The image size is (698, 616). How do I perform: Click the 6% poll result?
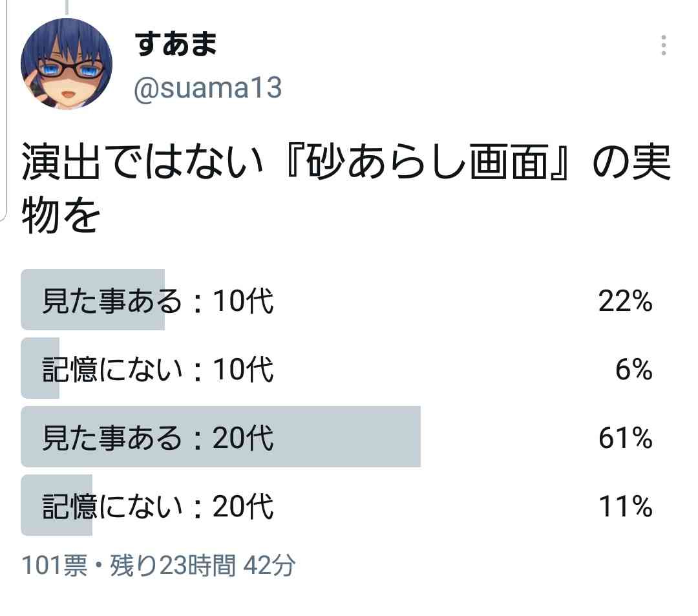point(634,370)
